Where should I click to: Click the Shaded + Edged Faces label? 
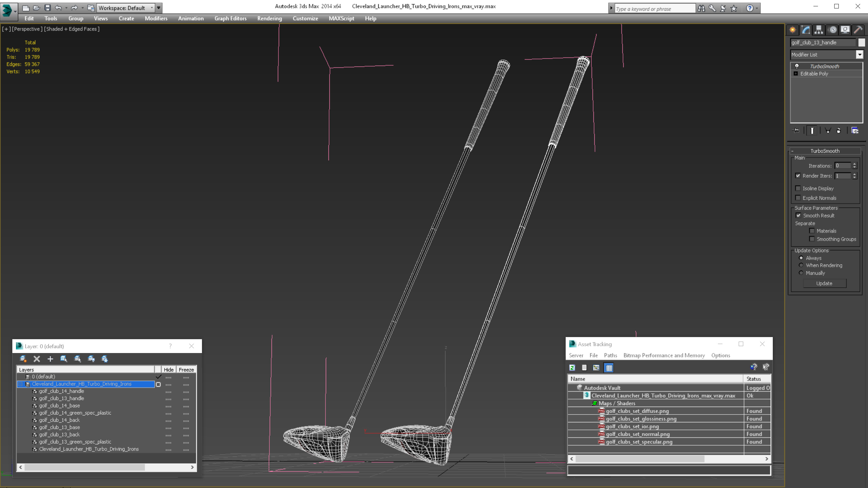click(x=72, y=29)
